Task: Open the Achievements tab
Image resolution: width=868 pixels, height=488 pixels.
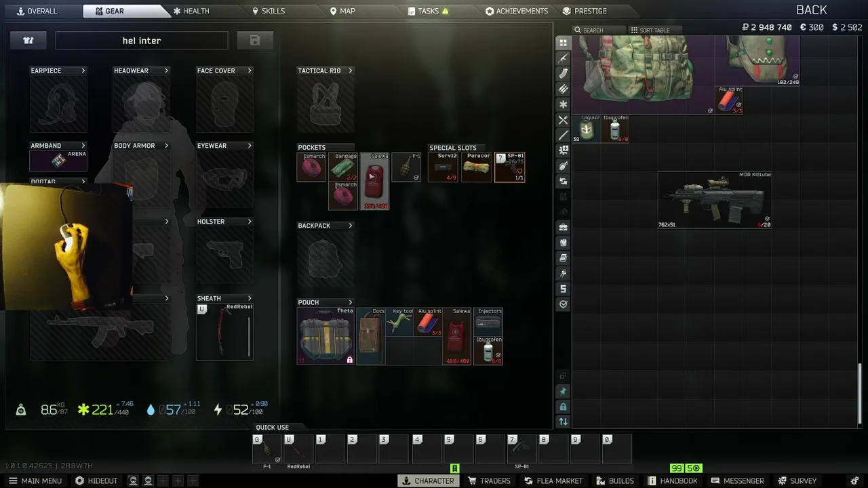Action: point(517,11)
